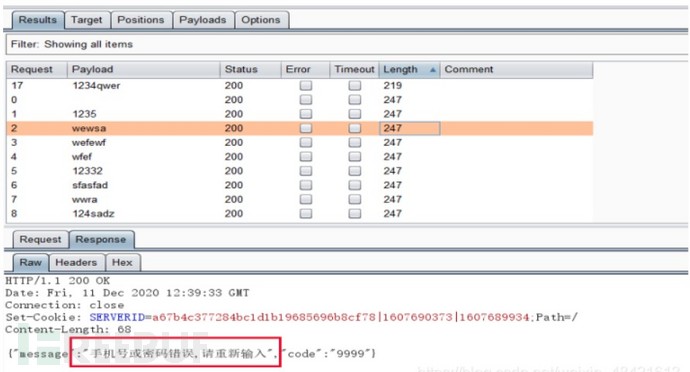Toggle Error checkbox for request 17
Screen dimensions: 690x372
tap(306, 85)
